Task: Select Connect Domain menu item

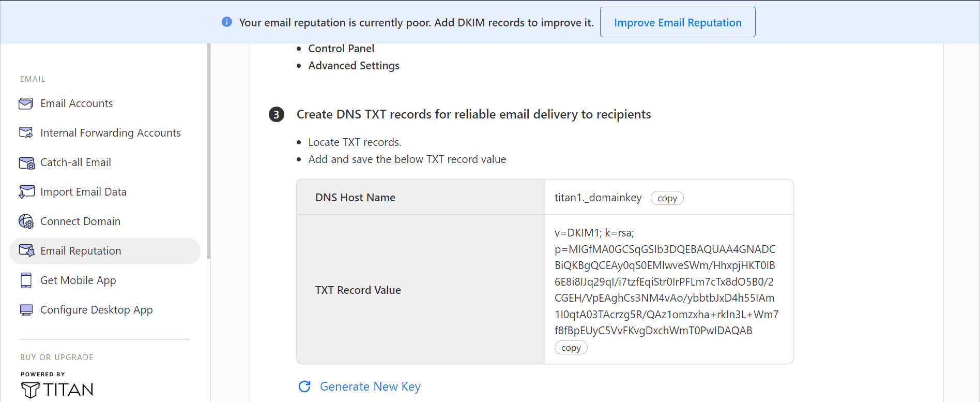Action: pyautogui.click(x=105, y=221)
